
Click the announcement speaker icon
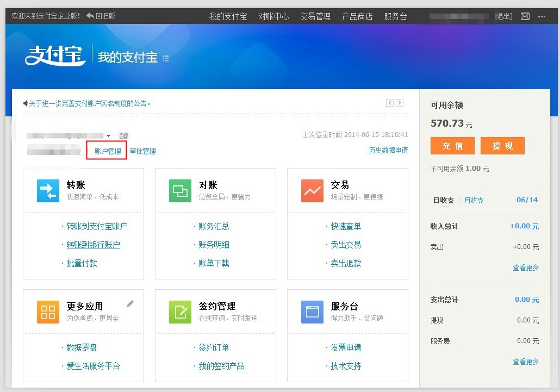[26, 103]
